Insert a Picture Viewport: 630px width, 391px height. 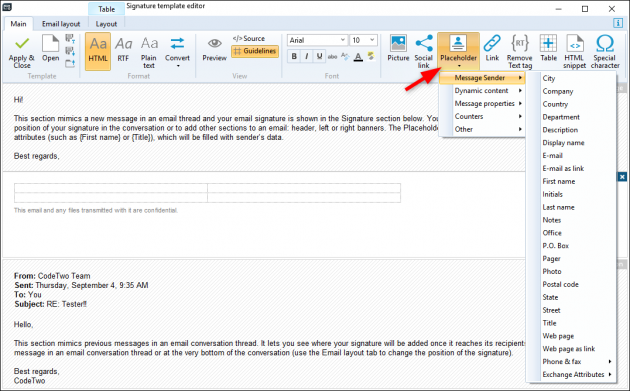398,49
